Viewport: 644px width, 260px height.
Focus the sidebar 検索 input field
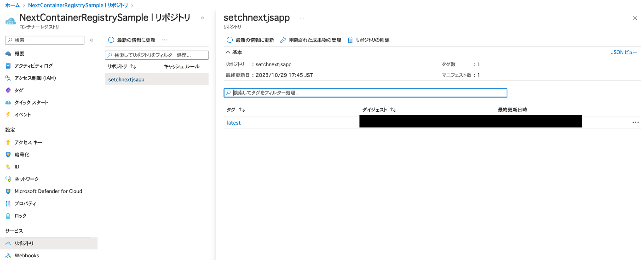(45, 40)
